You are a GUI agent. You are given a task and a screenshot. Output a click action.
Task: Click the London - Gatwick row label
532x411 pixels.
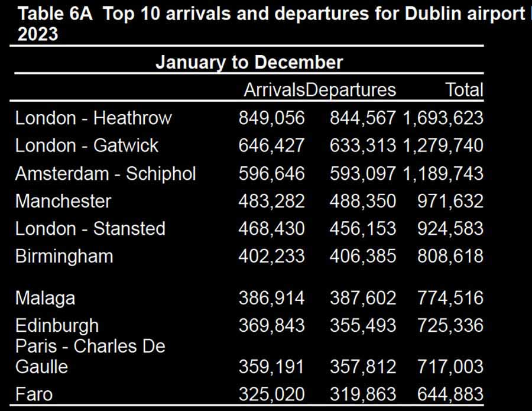(x=87, y=145)
